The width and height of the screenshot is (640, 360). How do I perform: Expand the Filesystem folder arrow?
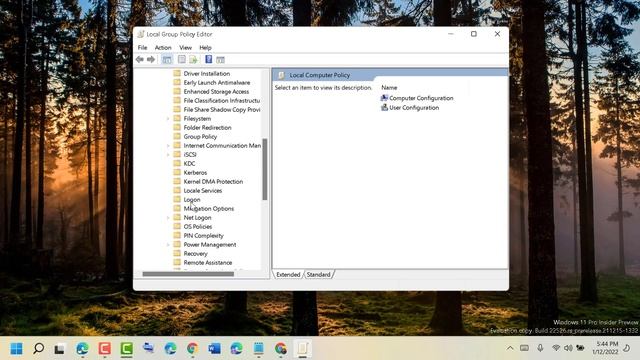coord(168,119)
